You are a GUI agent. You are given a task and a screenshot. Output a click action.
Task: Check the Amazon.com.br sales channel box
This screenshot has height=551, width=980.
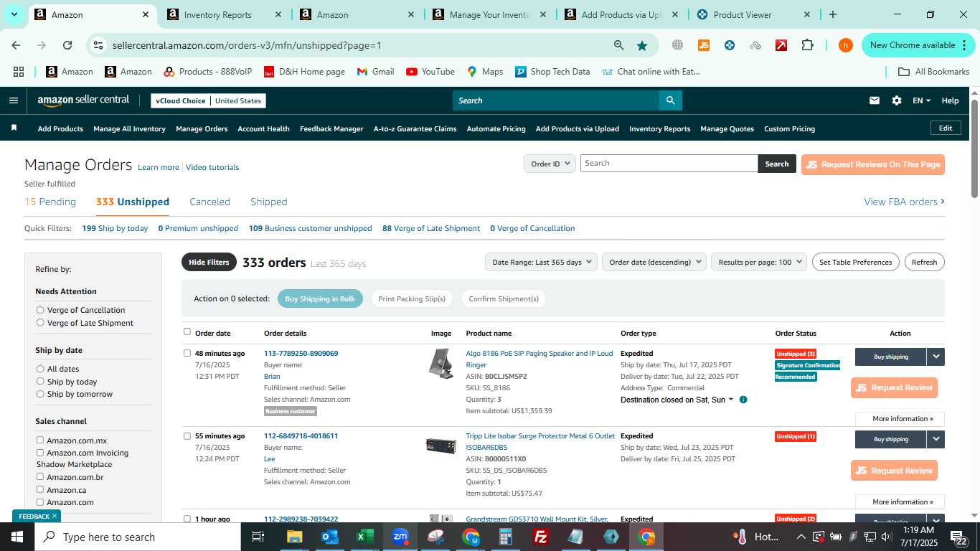tap(40, 476)
